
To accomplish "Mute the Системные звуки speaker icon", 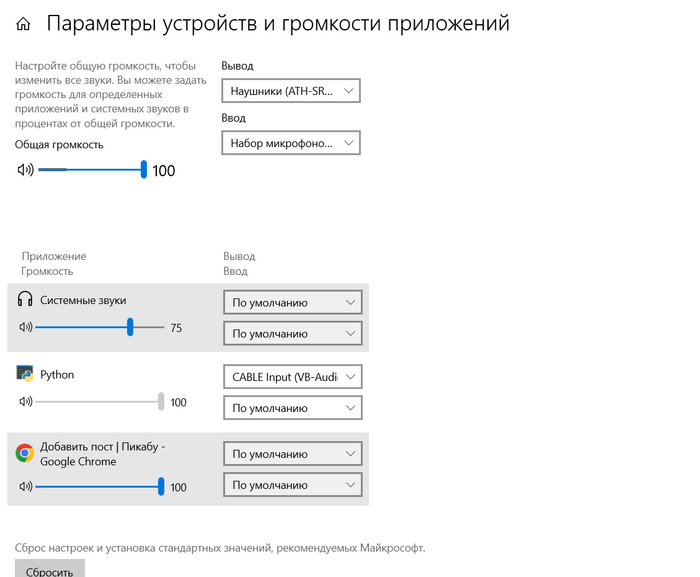I will (26, 327).
